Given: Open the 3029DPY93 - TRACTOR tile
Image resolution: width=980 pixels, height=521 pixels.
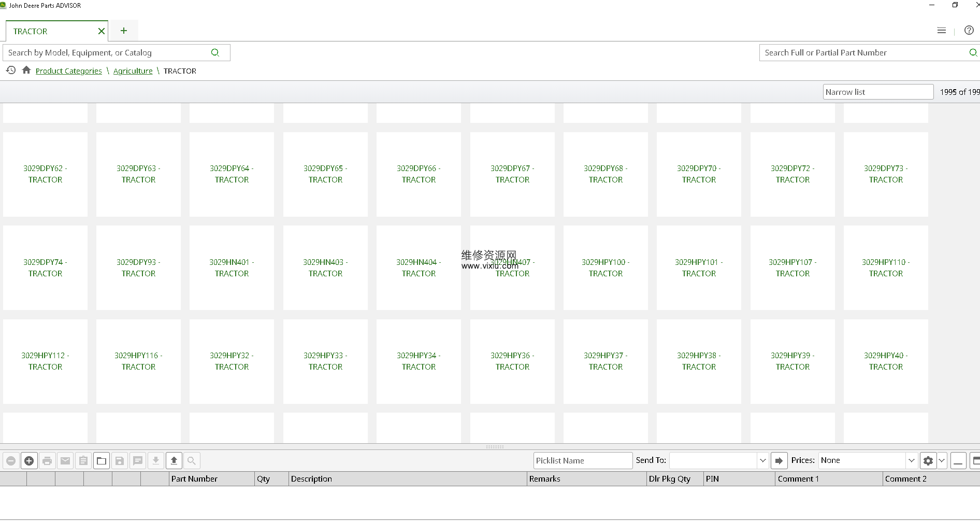Looking at the screenshot, I should [x=138, y=267].
